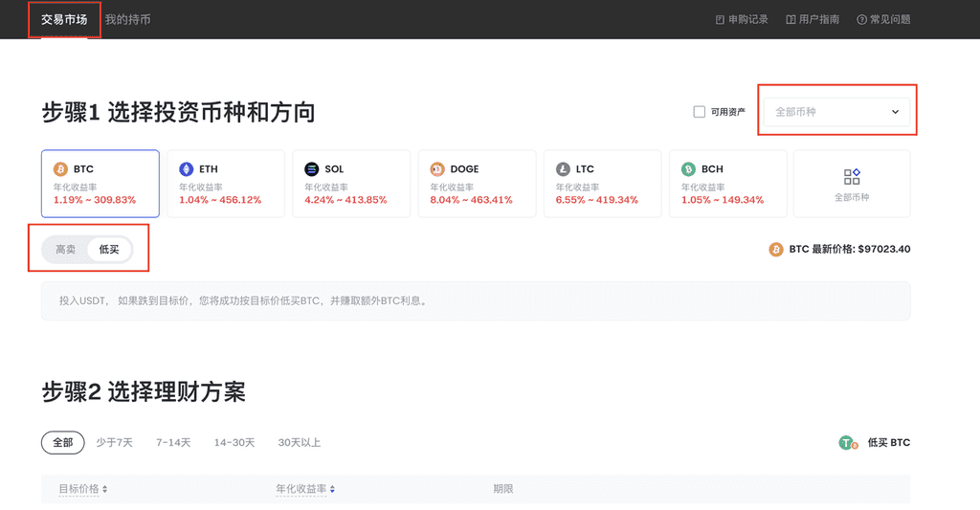Sort by 目标价格 column

[x=83, y=489]
